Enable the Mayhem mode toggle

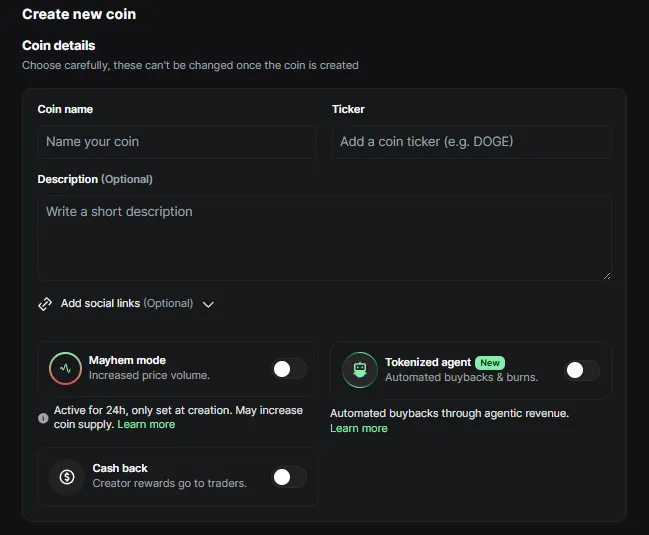click(x=289, y=369)
